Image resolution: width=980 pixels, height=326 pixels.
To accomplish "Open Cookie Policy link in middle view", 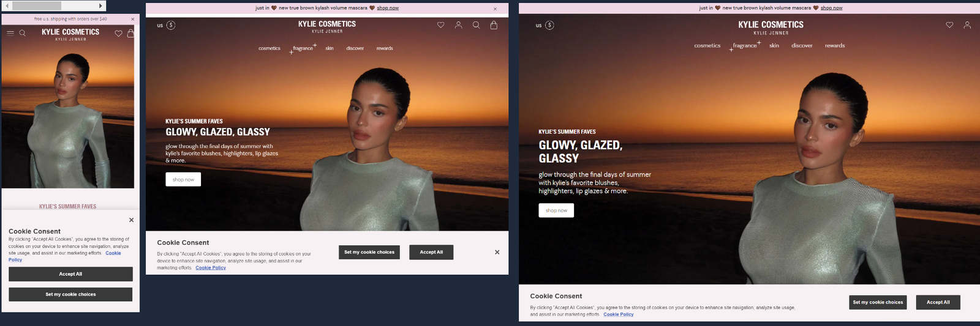I will point(211,268).
